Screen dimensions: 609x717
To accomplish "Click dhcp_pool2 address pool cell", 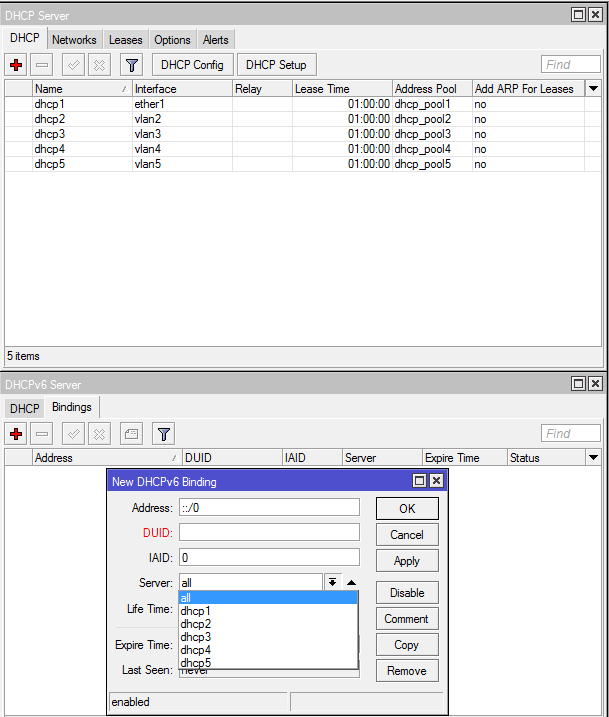I will [x=432, y=119].
